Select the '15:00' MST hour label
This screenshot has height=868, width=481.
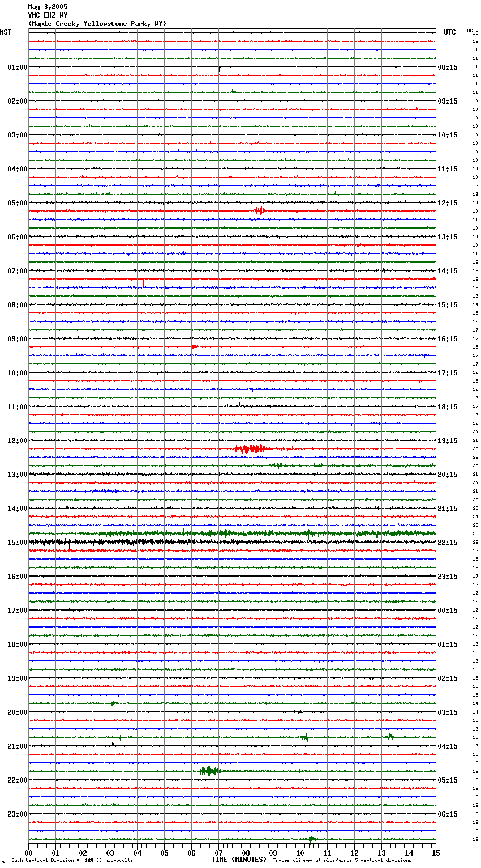coord(18,543)
